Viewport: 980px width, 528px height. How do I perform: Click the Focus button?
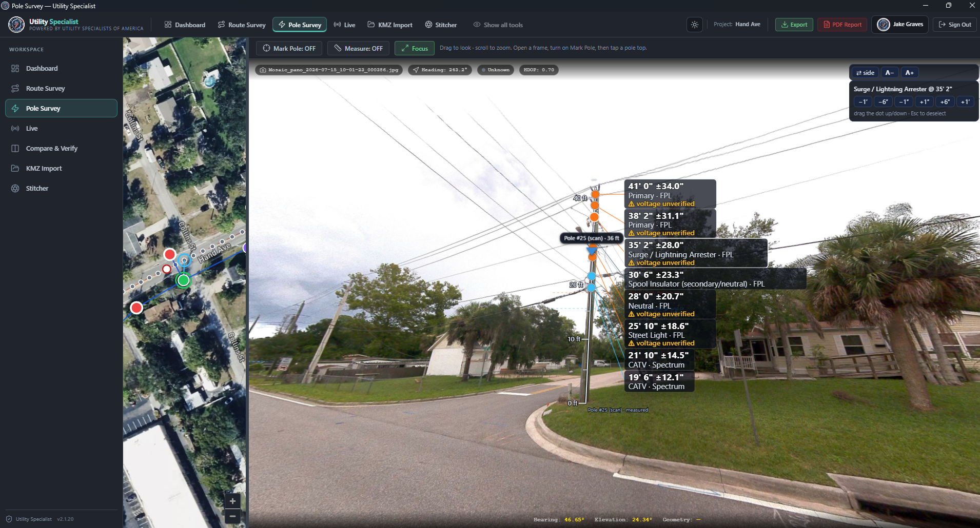click(415, 48)
